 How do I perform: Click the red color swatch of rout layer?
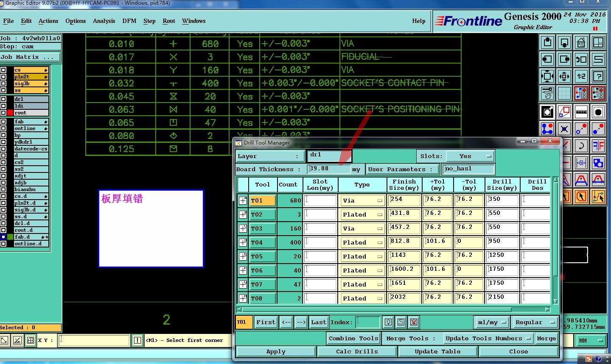[x=10, y=113]
